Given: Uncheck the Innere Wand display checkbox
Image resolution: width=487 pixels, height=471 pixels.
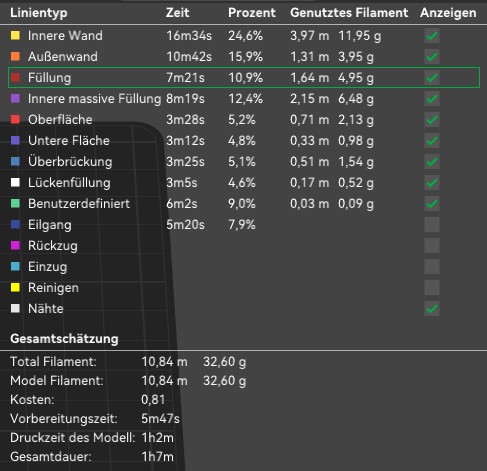Looking at the screenshot, I should (x=432, y=36).
